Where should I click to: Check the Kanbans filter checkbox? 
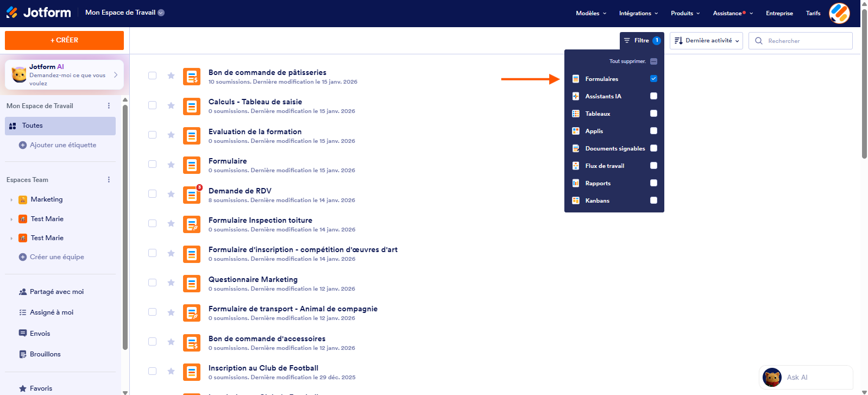click(x=653, y=200)
